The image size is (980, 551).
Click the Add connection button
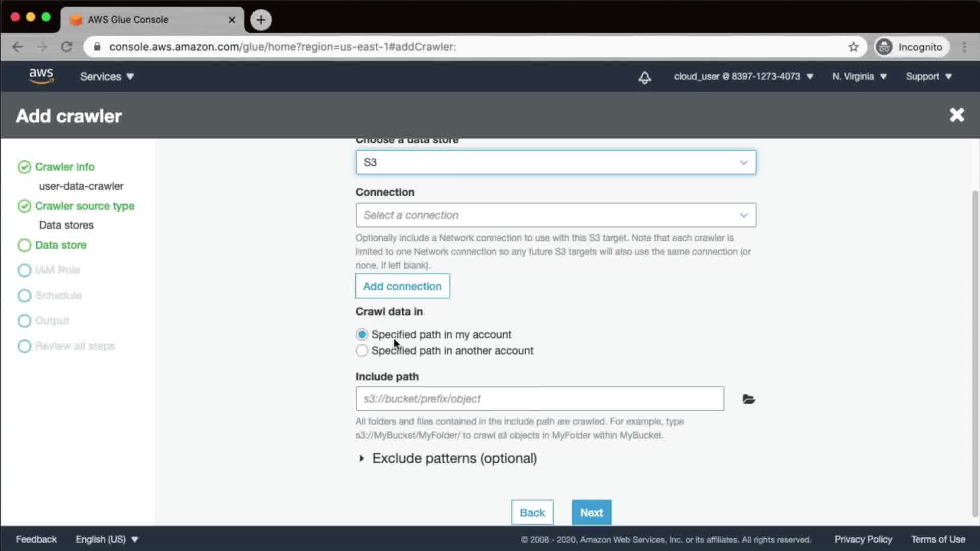click(402, 286)
